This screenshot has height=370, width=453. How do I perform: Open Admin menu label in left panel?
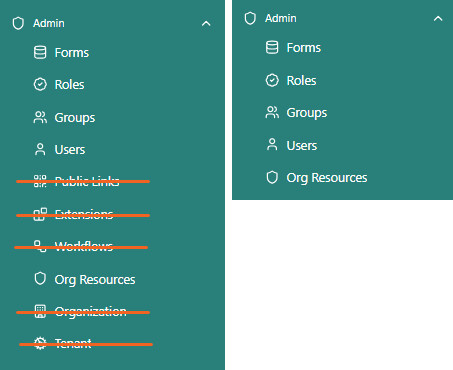[49, 23]
